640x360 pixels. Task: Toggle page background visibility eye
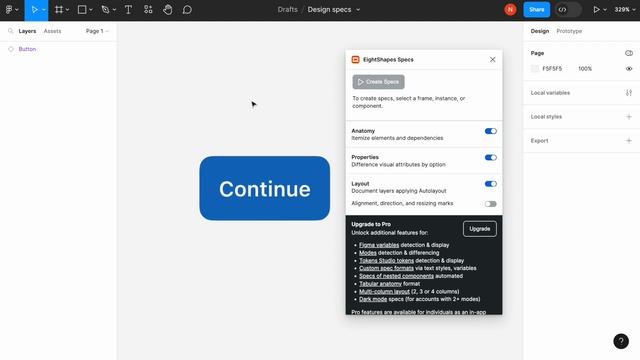[629, 69]
